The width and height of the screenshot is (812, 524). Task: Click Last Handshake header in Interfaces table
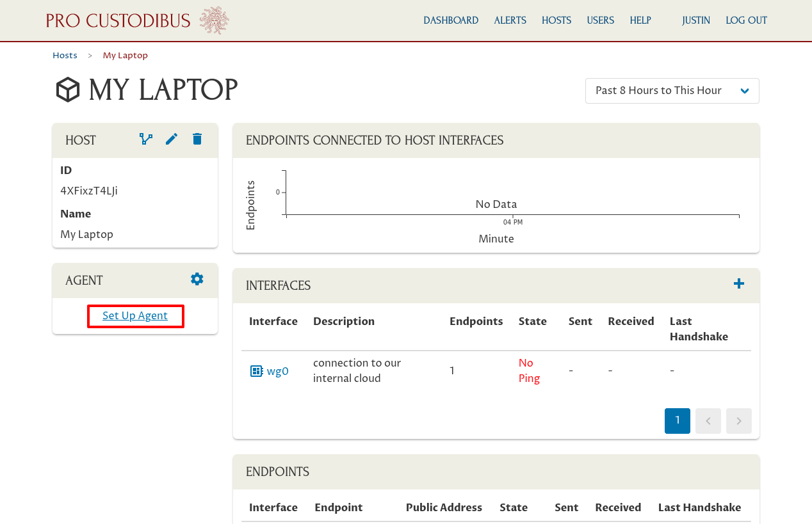[699, 329]
